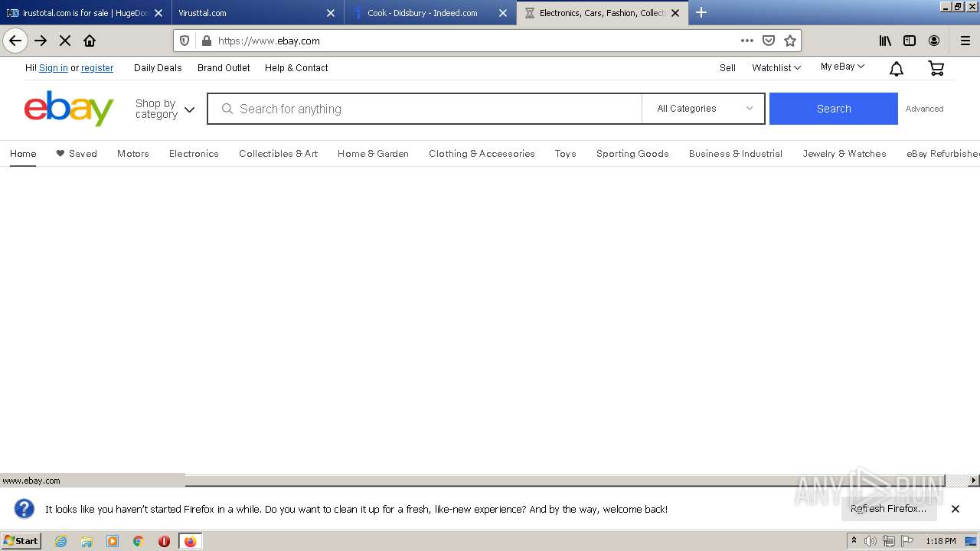Screen dimensions: 980x551
Task: Open the Firefox hamburger menu
Action: 965,41
